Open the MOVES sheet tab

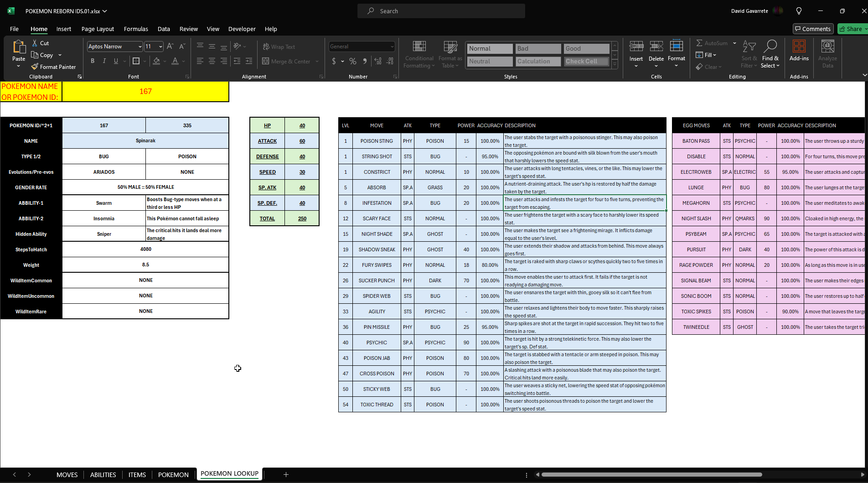tap(67, 475)
